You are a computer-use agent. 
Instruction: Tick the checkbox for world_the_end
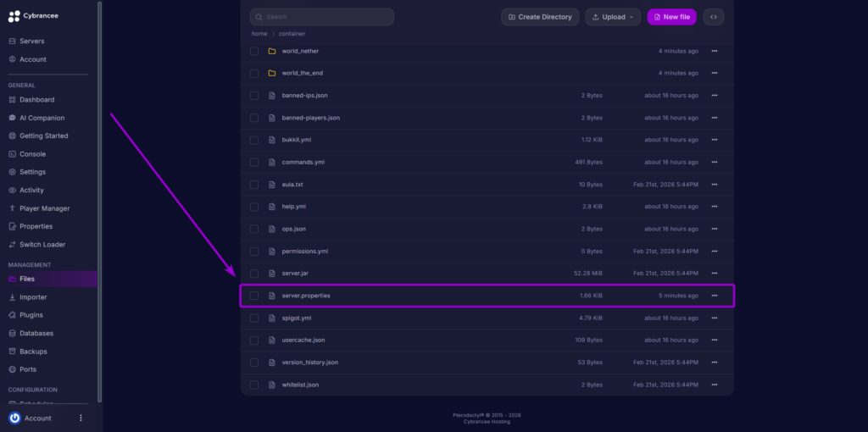254,73
